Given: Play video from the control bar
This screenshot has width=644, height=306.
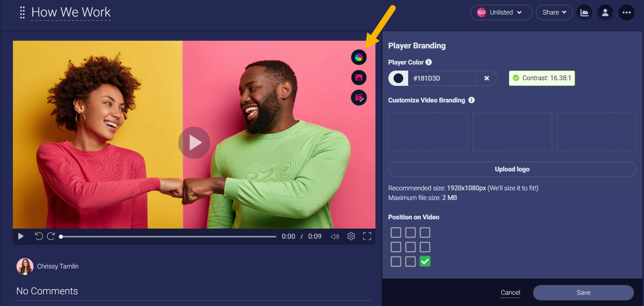Looking at the screenshot, I should coord(21,236).
